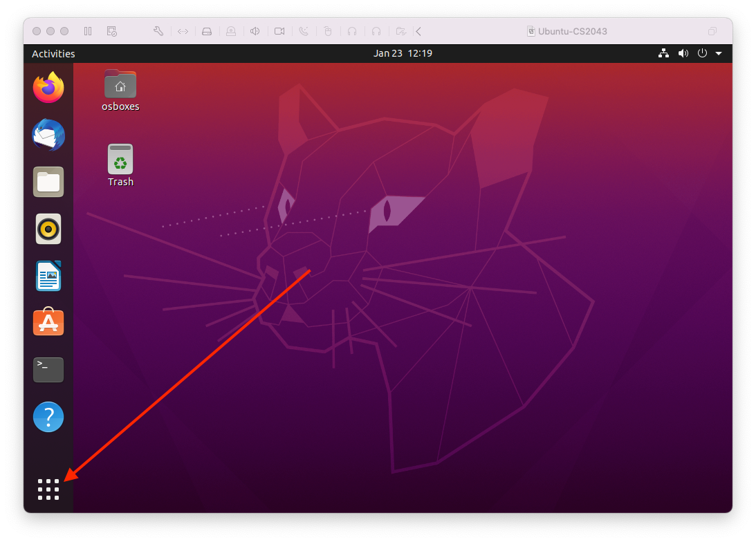The image size is (756, 542).
Task: Show Applications grid
Action: click(x=48, y=489)
